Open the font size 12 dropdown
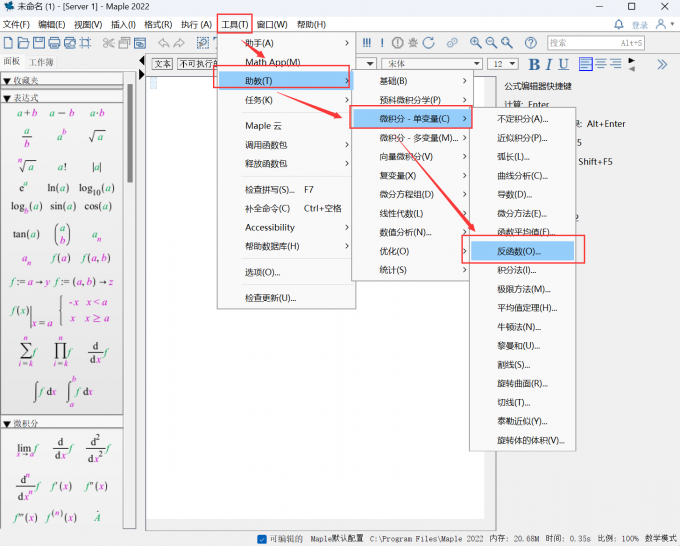 510,64
